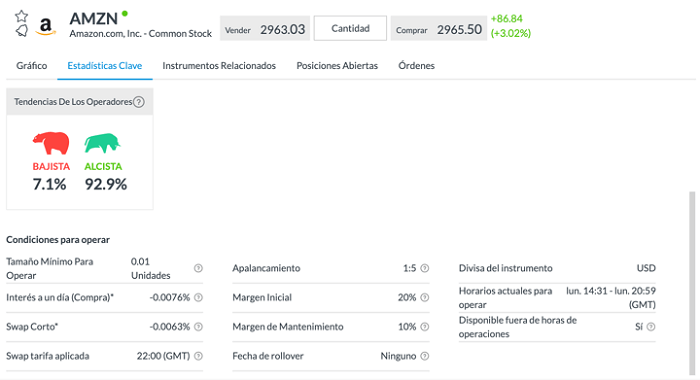Image resolution: width=700 pixels, height=380 pixels.
Task: Click the Amazon logo icon
Action: pos(46,26)
